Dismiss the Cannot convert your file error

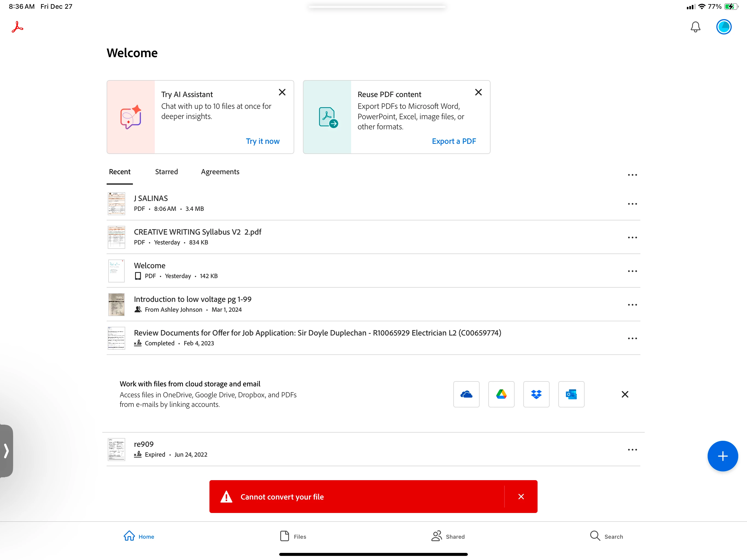pyautogui.click(x=521, y=497)
